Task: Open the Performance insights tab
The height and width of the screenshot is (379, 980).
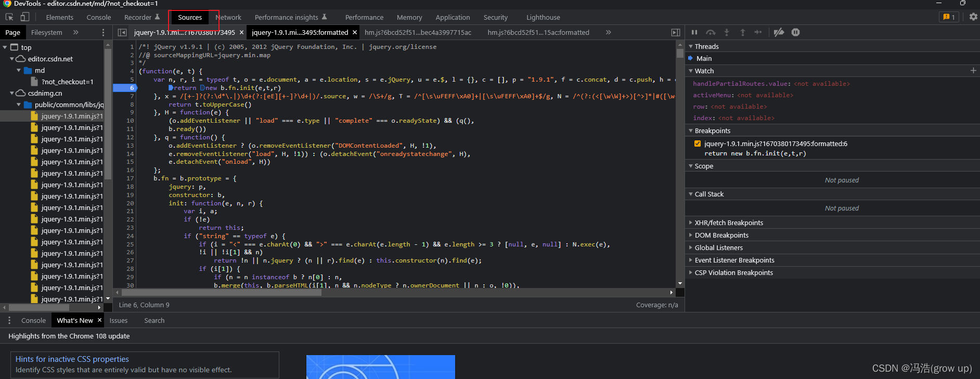Action: pos(291,17)
